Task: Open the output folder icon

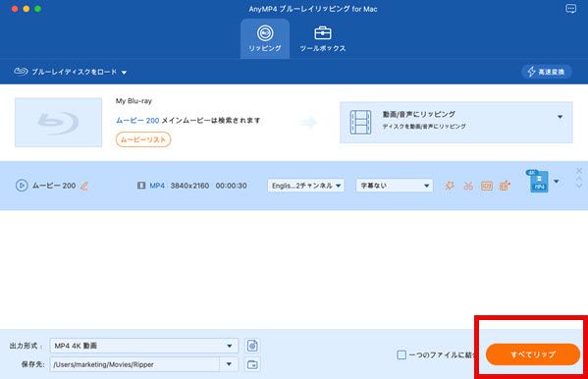Action: (252, 364)
